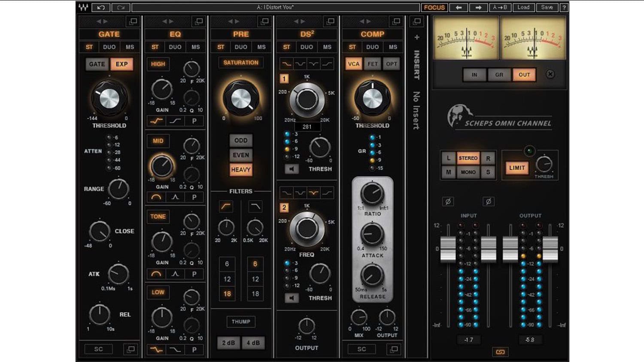644x362 pixels.
Task: Click the Load preset button
Action: point(523,7)
